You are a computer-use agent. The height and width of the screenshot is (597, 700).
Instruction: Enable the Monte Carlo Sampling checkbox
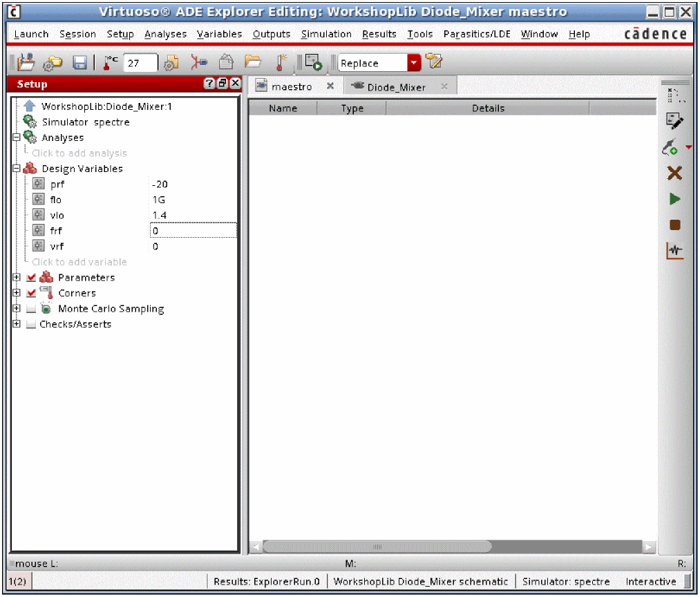[31, 309]
